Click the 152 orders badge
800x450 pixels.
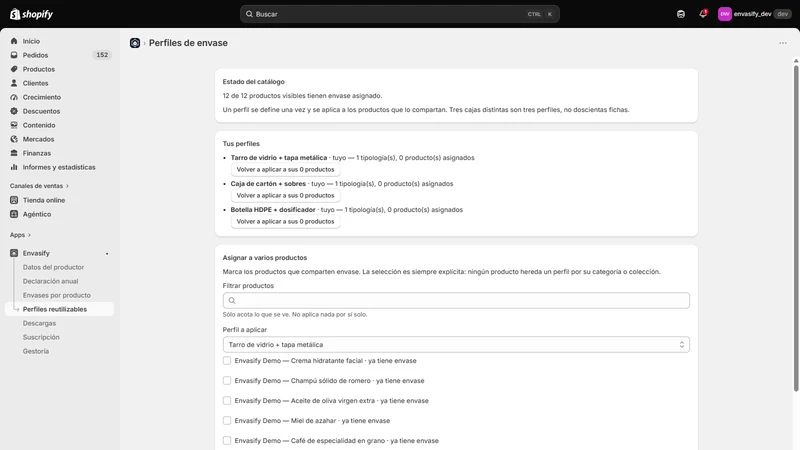(102, 55)
